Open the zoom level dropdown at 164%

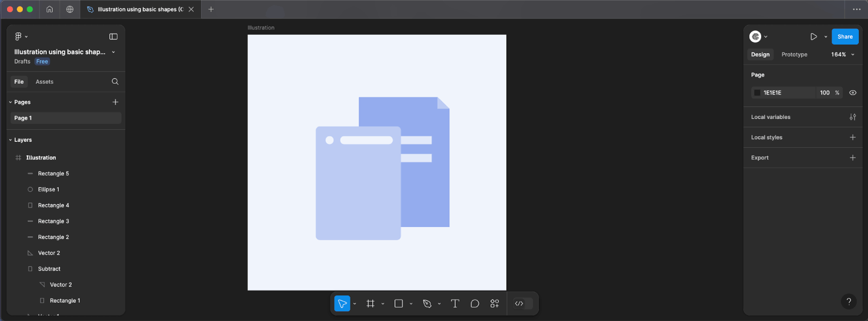[x=843, y=54]
